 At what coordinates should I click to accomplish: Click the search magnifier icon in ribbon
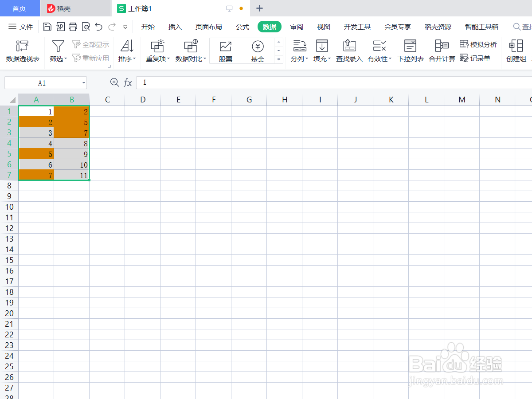517,27
